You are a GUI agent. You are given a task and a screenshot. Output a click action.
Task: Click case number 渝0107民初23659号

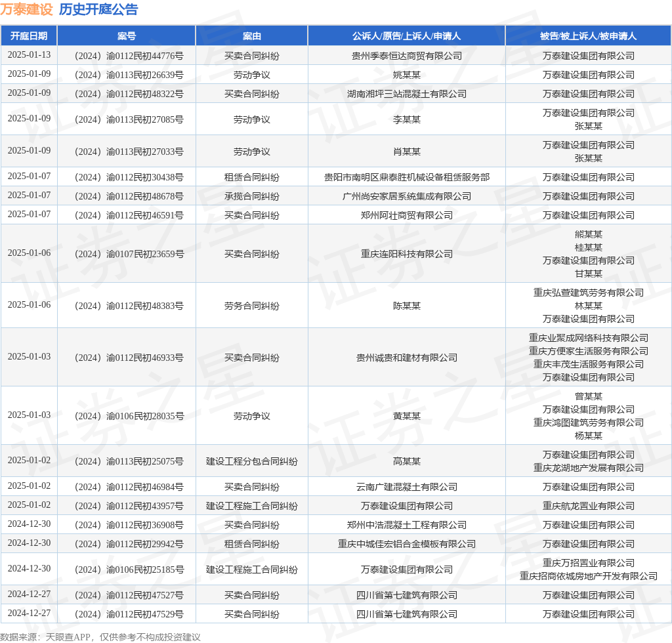(129, 254)
